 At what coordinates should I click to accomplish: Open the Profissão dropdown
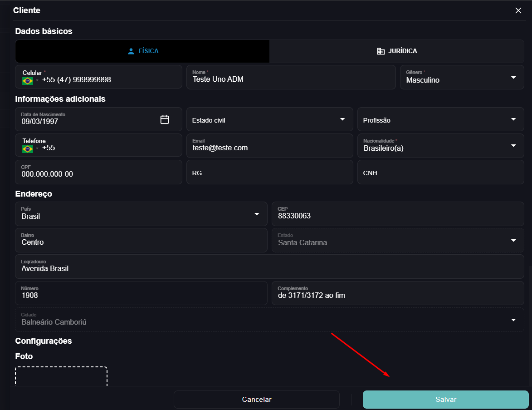click(x=440, y=119)
